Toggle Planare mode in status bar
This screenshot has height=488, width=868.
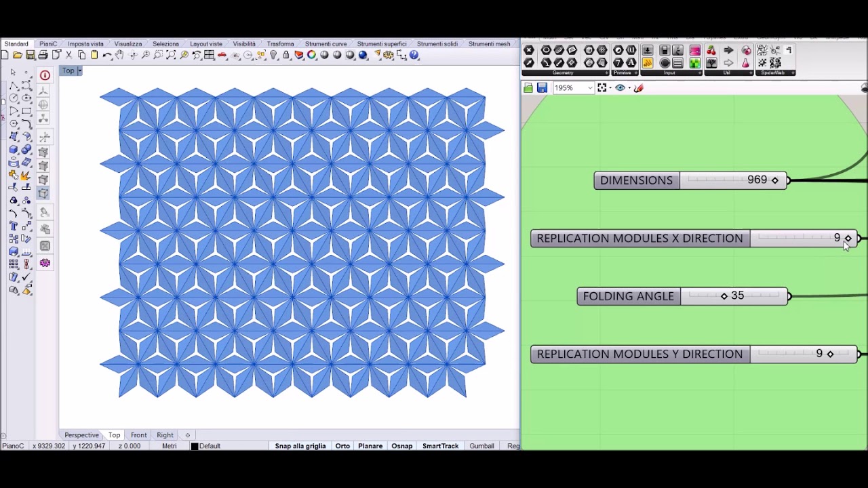pyautogui.click(x=370, y=446)
